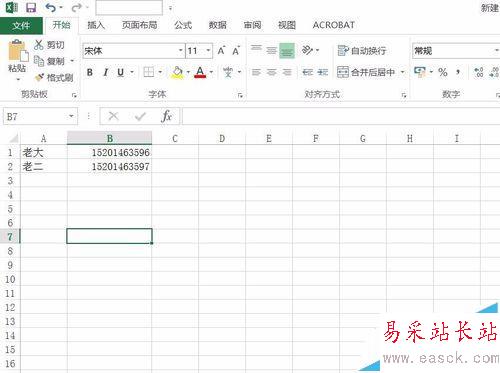Switch to the ACROBAT tab
The height and width of the screenshot is (373, 500).
[334, 25]
